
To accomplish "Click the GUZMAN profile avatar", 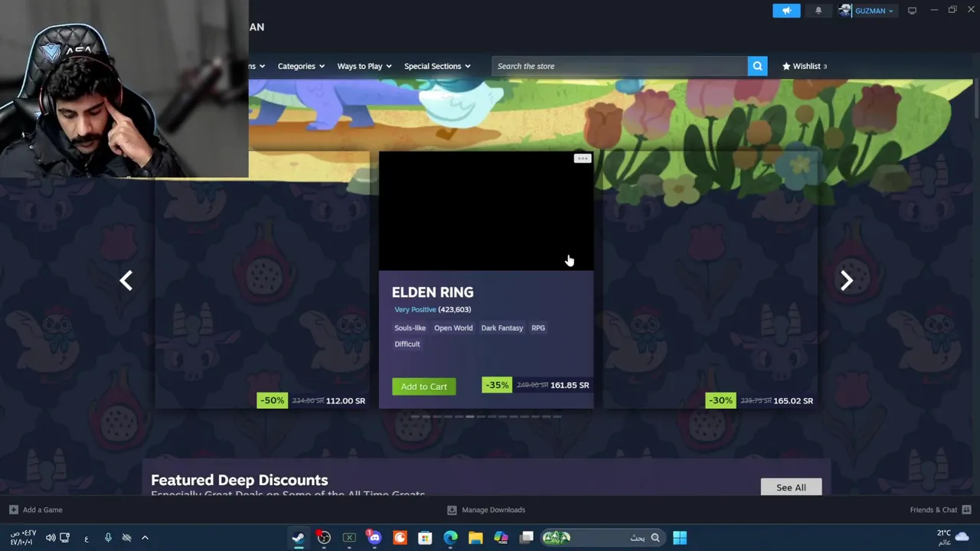I will (x=845, y=11).
